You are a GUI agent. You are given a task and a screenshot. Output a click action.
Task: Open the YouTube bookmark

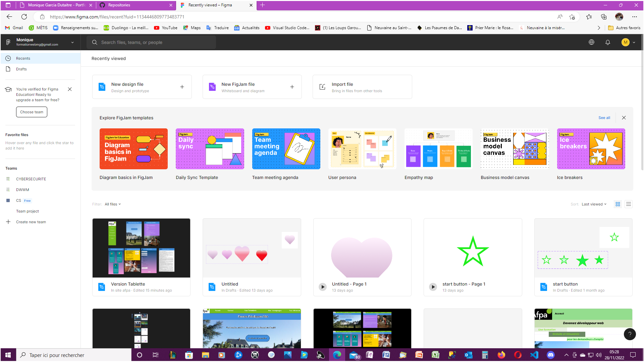coord(165,28)
